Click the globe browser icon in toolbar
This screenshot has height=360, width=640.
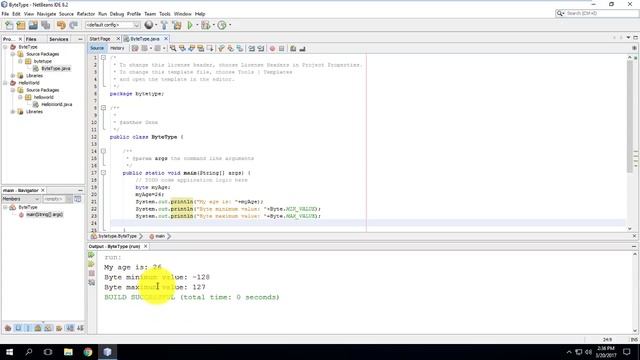click(x=149, y=25)
